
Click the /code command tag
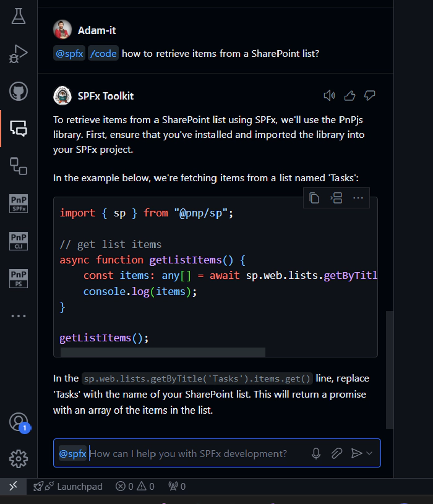coord(103,53)
